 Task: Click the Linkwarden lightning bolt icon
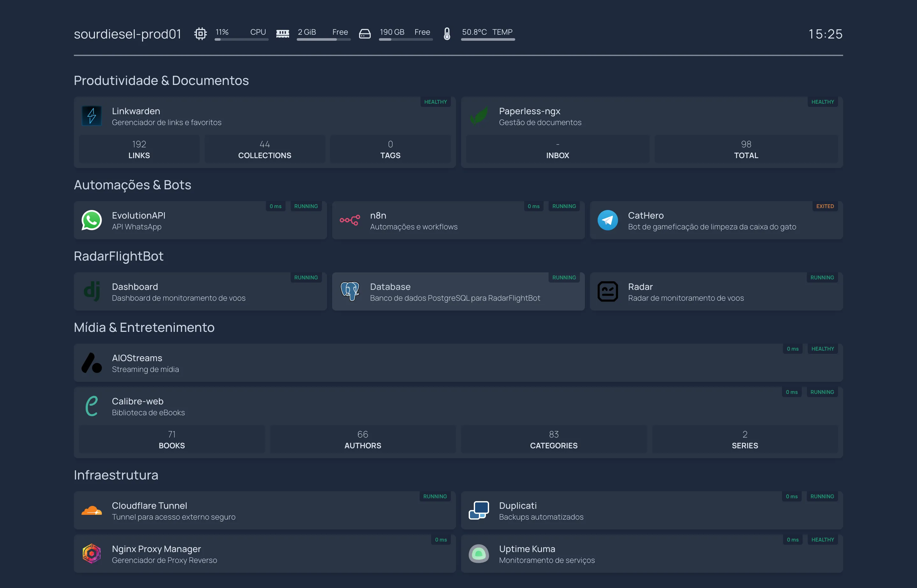coord(92,116)
